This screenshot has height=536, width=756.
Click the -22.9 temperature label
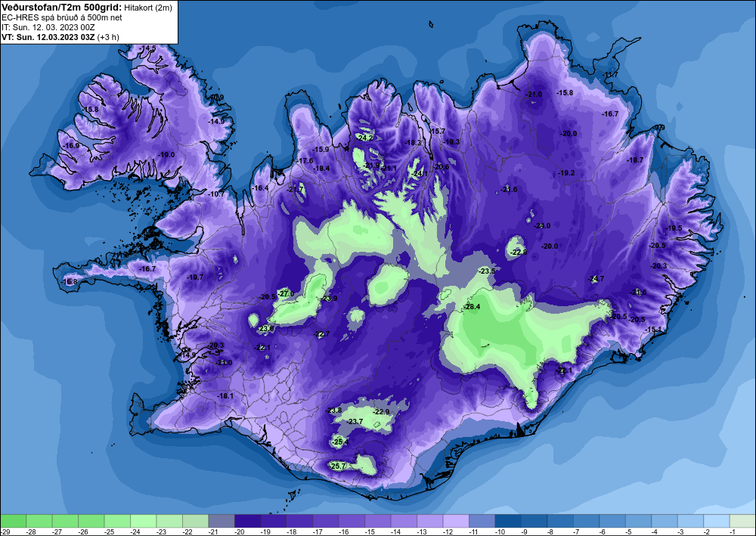tap(381, 412)
